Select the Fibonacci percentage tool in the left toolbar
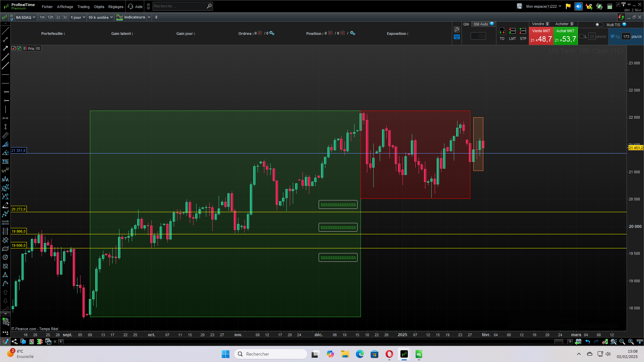 (x=5, y=162)
